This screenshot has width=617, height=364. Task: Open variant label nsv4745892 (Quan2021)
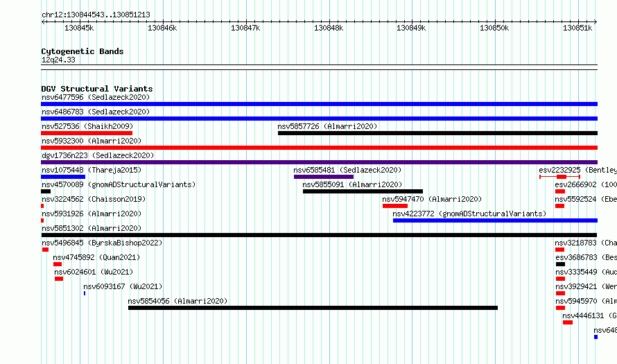tap(96, 257)
